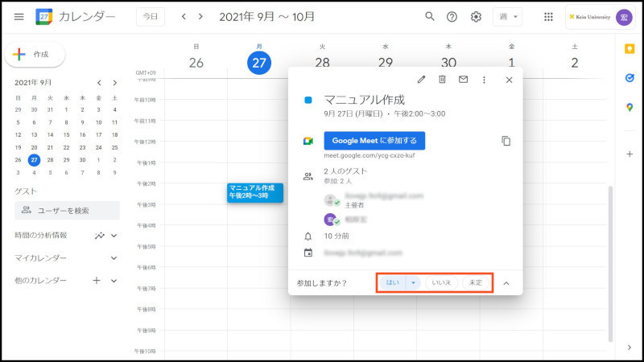644x362 pixels.
Task: Select September 30 in mini calendar
Action: pyautogui.click(x=82, y=160)
